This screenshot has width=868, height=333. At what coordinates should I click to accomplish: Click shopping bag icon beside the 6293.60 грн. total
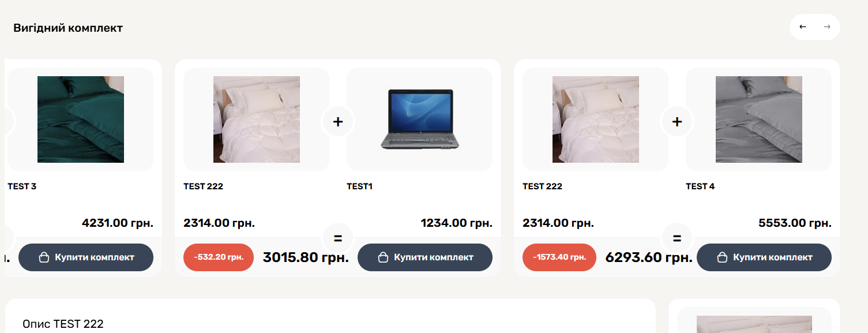[x=722, y=257]
